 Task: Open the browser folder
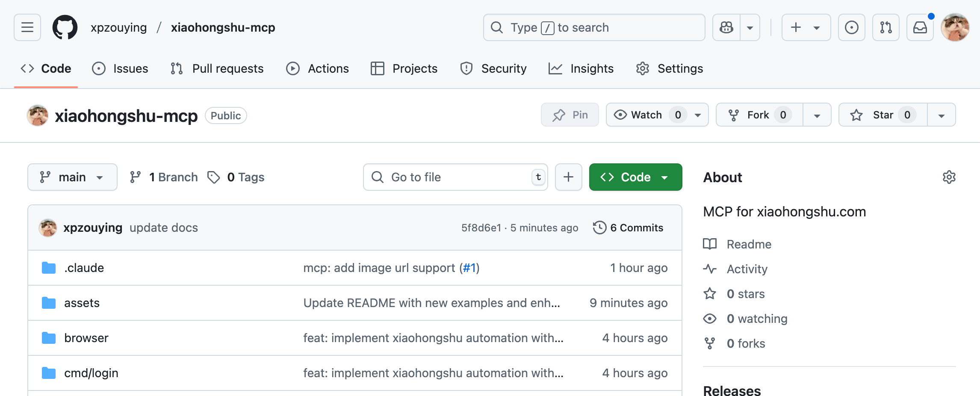(86, 338)
